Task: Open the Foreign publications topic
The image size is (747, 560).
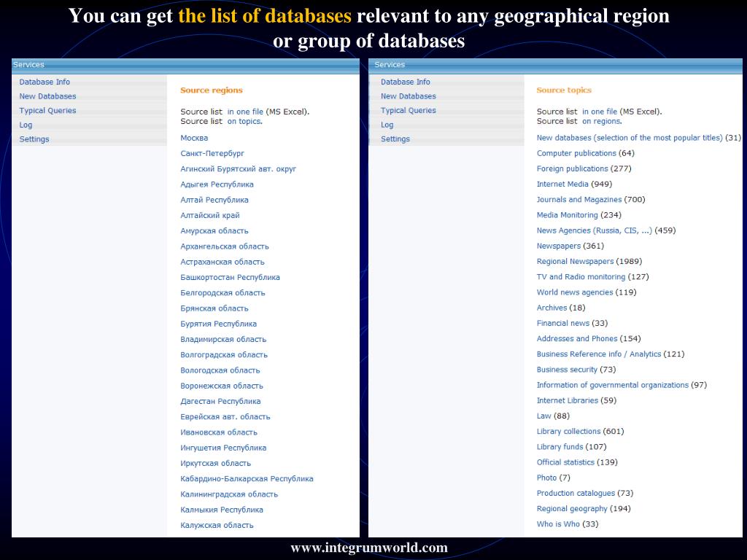Action: [x=572, y=168]
